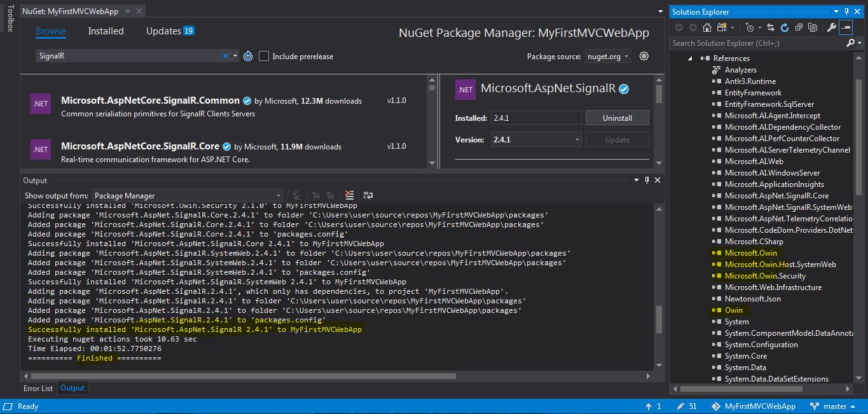Open Properties via the wrench icon
This screenshot has width=868, height=414.
point(832,27)
